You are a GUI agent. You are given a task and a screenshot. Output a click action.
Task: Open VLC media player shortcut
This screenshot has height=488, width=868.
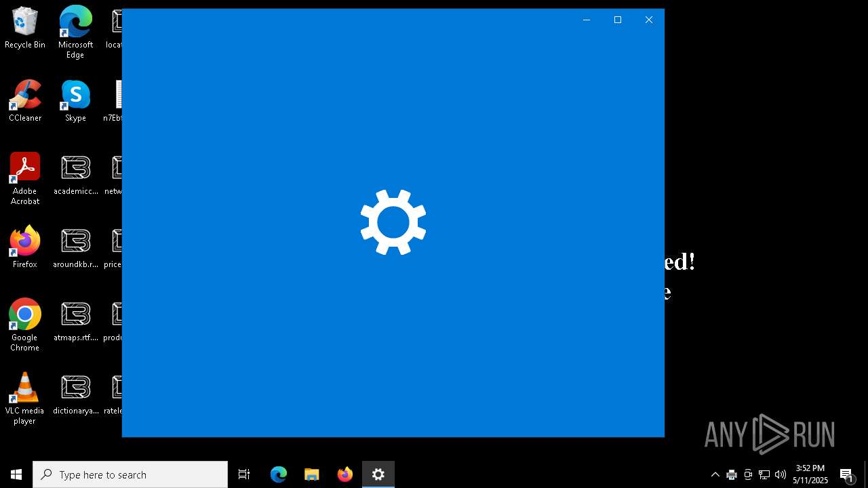click(x=25, y=398)
